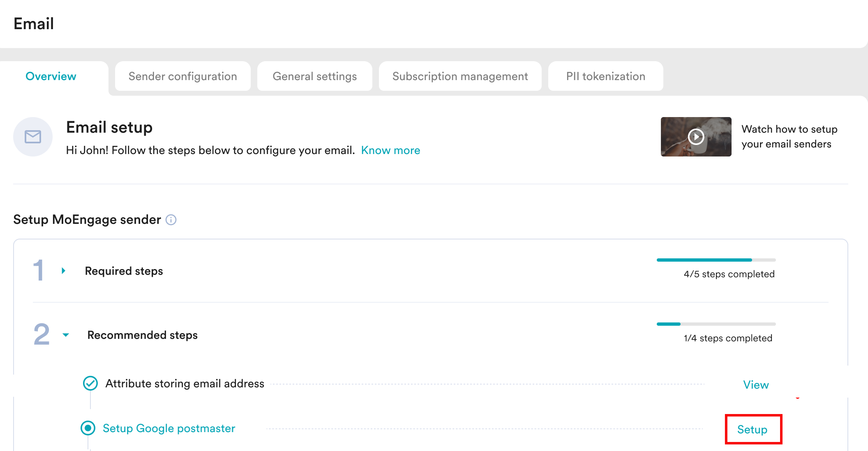Click the Setup Google postmaster link text

point(169,428)
